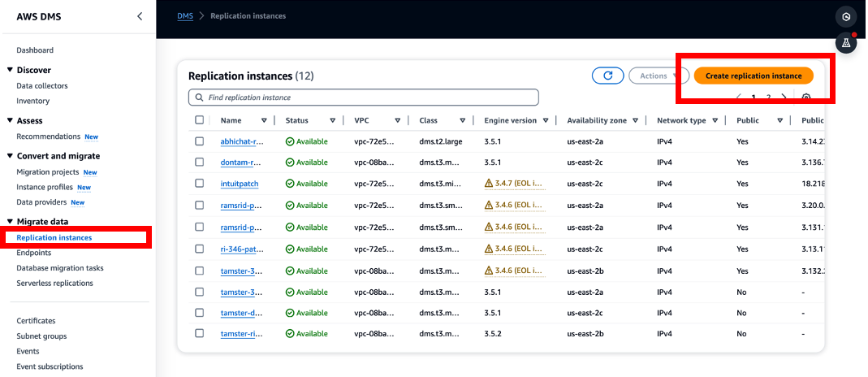This screenshot has height=377, width=868.
Task: Check the tamster-3 row with engine 3.5.1
Action: pos(199,291)
